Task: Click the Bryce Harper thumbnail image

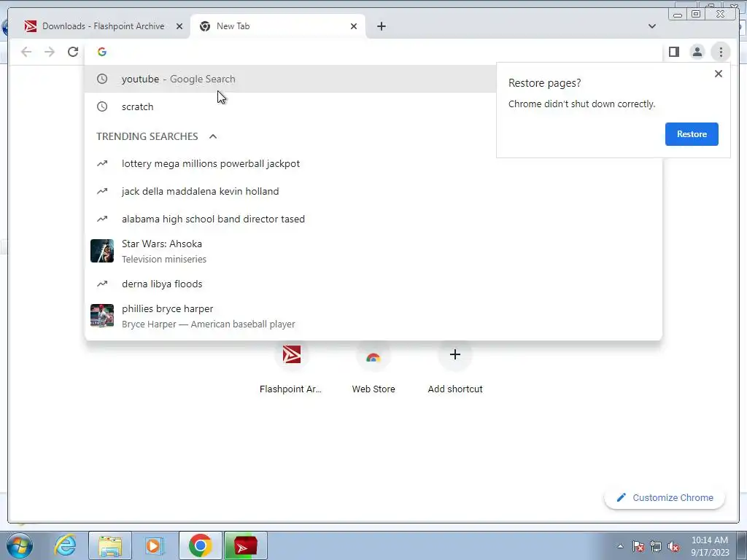Action: pos(102,316)
